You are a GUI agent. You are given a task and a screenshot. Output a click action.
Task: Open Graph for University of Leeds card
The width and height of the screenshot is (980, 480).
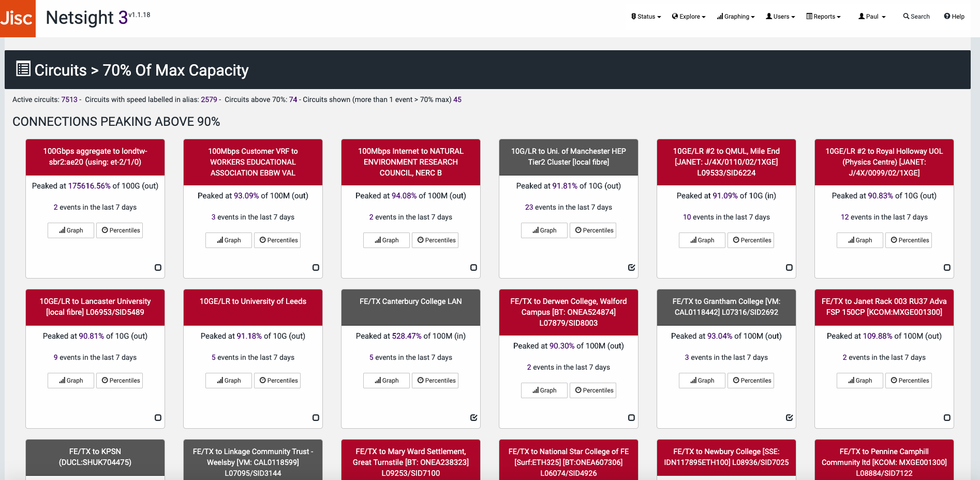(229, 381)
